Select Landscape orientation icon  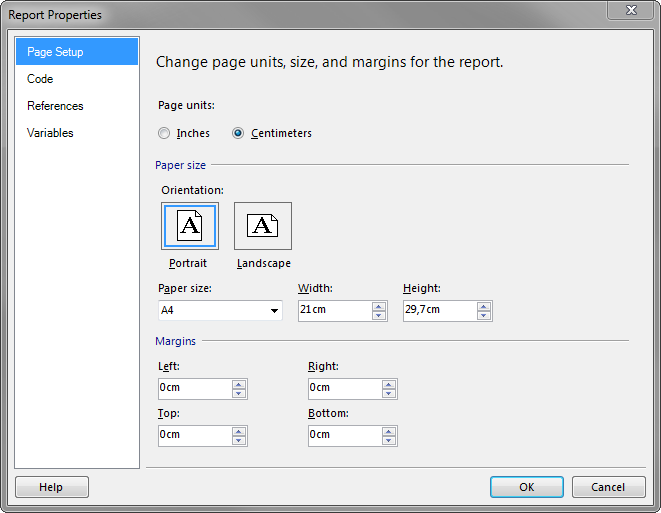[263, 226]
